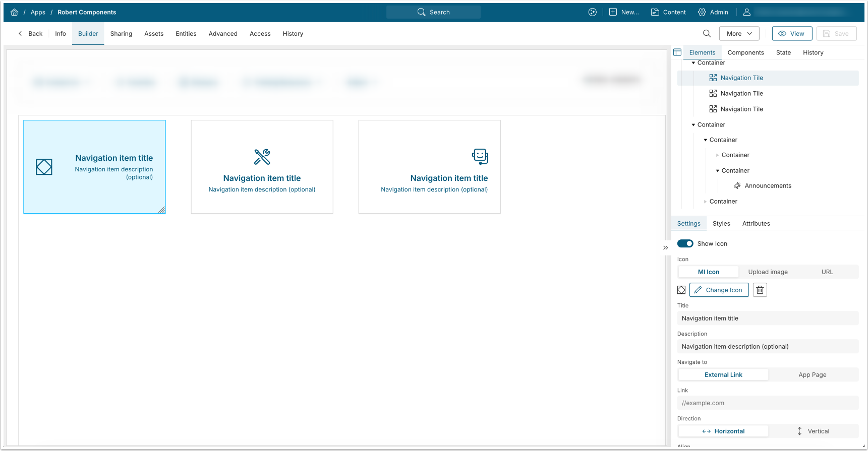This screenshot has width=868, height=451.
Task: Open the Admin menu
Action: tap(713, 12)
